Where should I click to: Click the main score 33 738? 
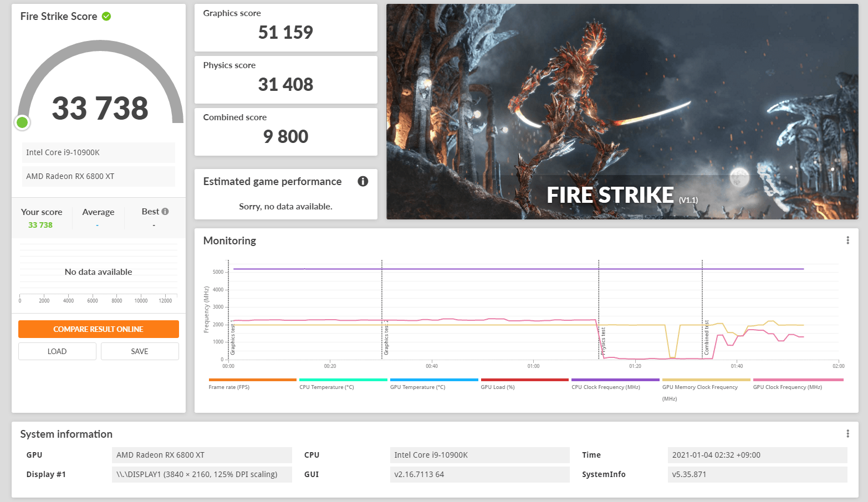(x=100, y=108)
